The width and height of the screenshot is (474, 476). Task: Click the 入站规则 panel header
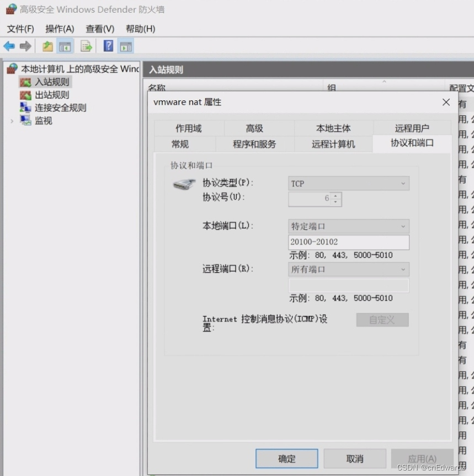pyautogui.click(x=308, y=69)
